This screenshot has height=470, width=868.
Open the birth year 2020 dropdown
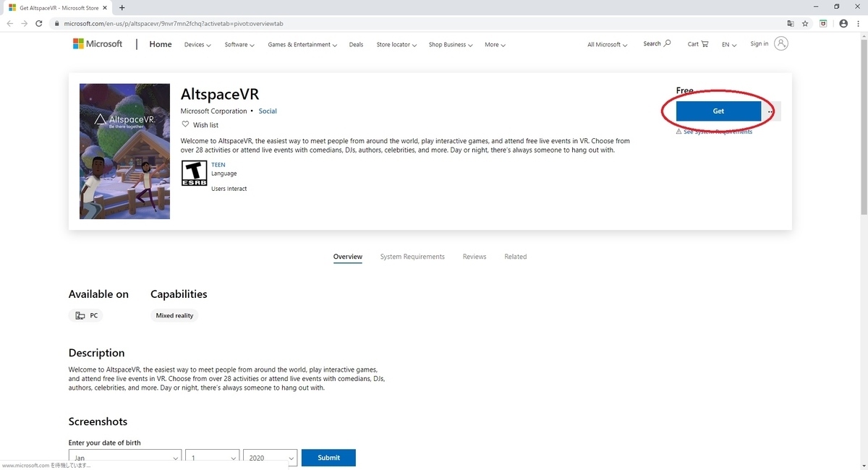270,458
